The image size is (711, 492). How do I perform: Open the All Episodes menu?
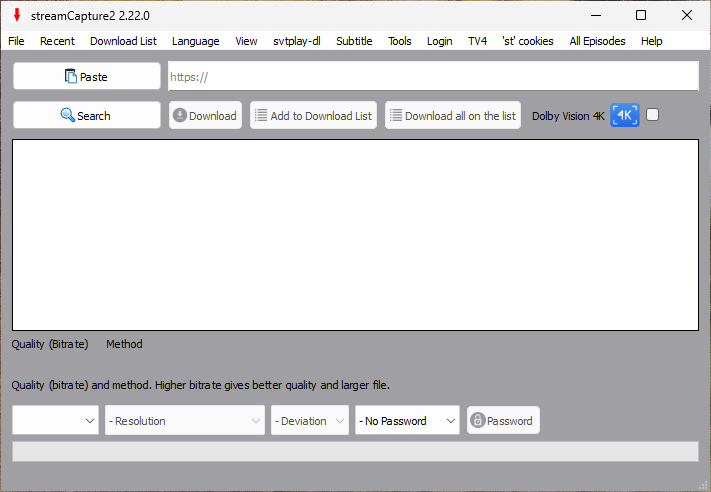(x=597, y=41)
